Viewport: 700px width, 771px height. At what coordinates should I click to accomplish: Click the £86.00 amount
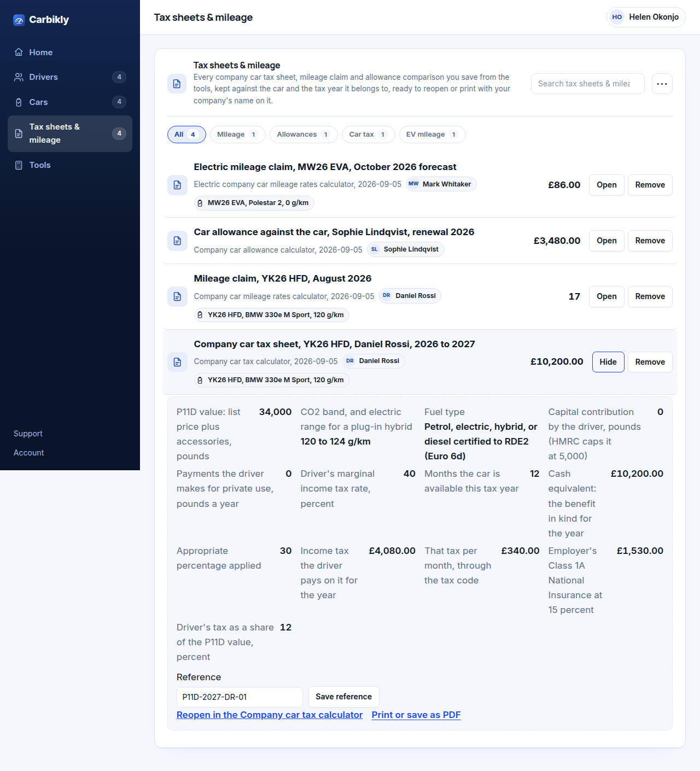[x=564, y=185]
